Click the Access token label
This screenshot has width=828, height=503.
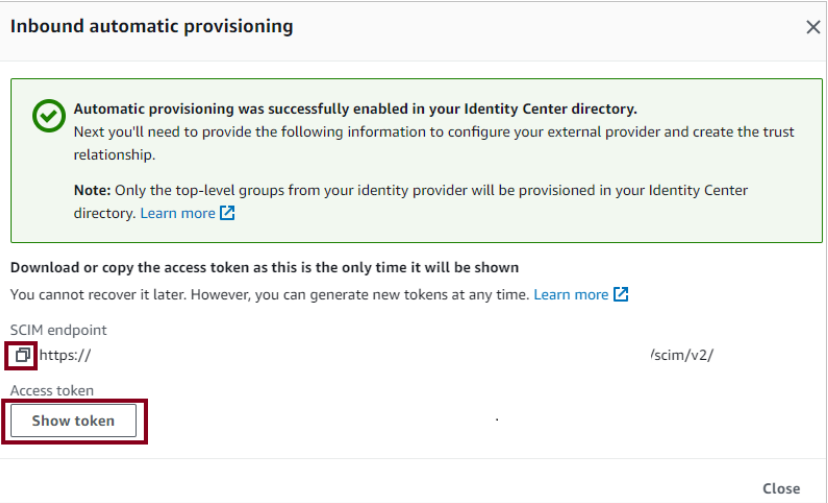pyautogui.click(x=52, y=391)
